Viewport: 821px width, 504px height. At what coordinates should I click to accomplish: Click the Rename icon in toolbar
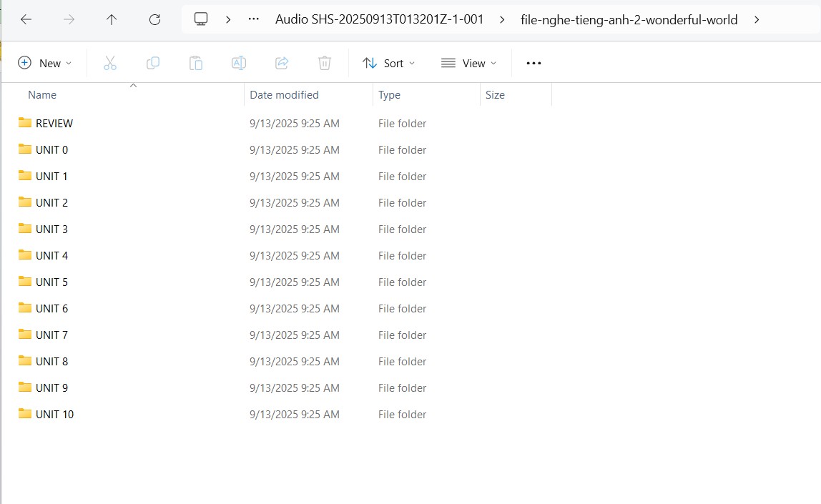pyautogui.click(x=239, y=64)
